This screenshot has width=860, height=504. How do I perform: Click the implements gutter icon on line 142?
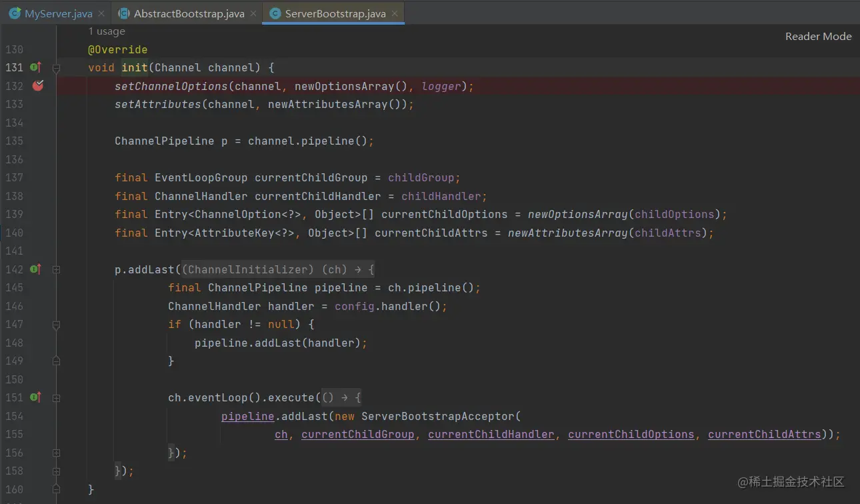[x=36, y=269]
